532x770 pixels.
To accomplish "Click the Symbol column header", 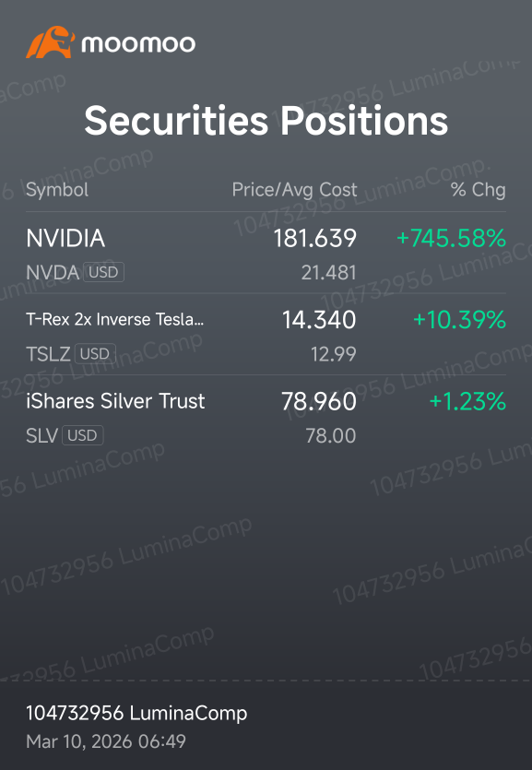I will 57,190.
